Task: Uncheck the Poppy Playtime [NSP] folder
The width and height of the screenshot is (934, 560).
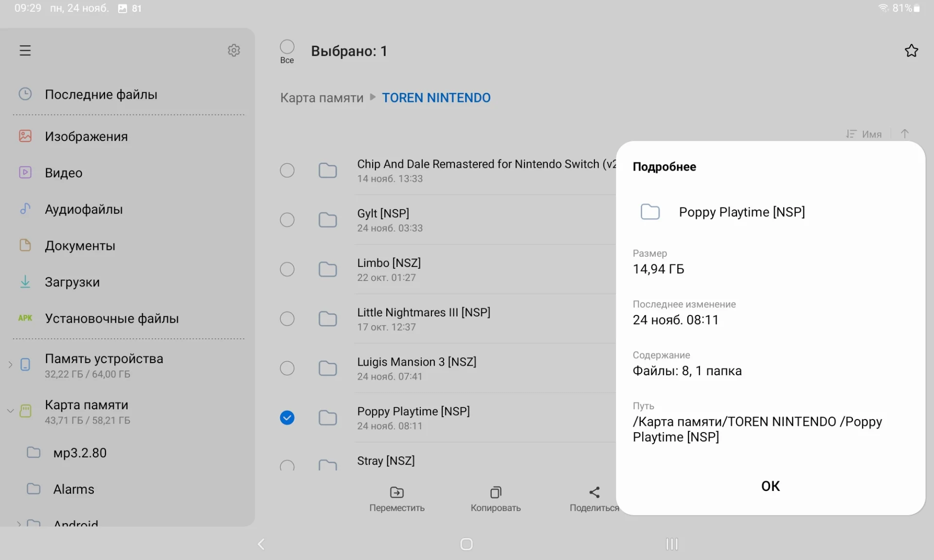Action: point(287,418)
